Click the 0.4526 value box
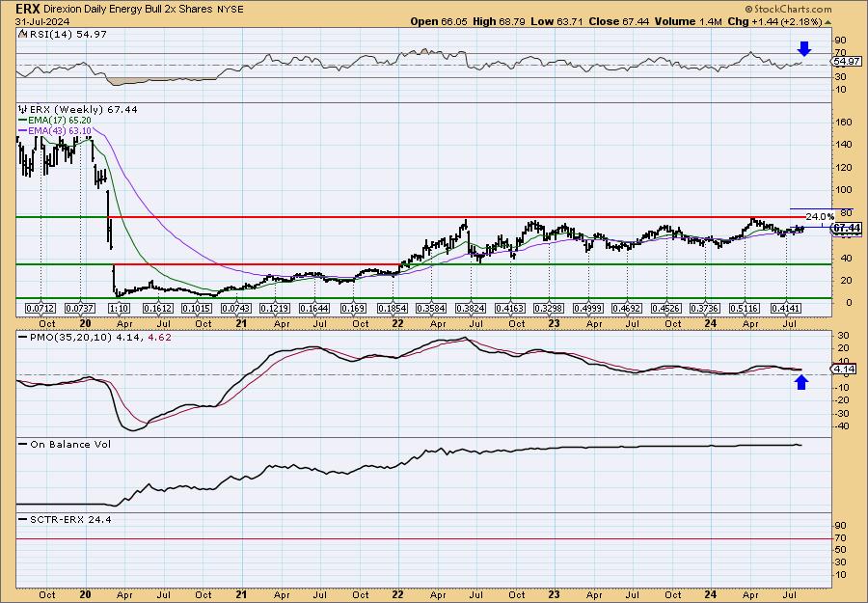Viewport: 868px width, 603px height. (665, 308)
